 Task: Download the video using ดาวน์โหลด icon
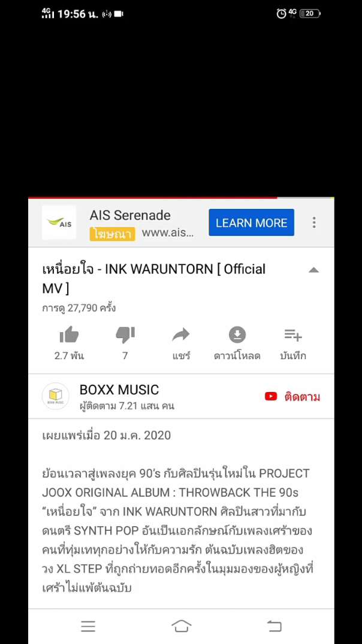[237, 335]
